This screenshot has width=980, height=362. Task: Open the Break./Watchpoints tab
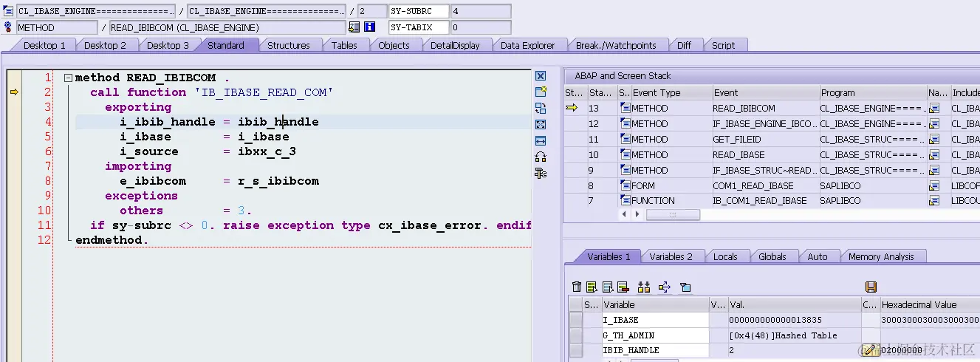(x=616, y=45)
